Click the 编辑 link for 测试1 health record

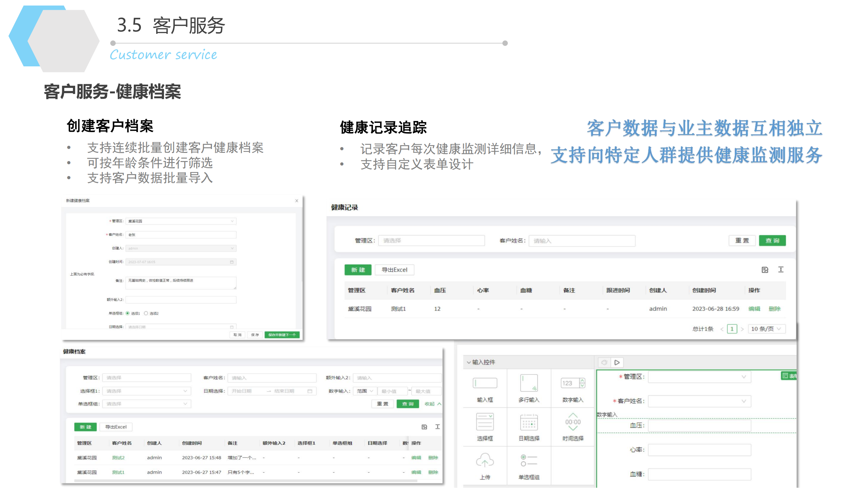[754, 309]
